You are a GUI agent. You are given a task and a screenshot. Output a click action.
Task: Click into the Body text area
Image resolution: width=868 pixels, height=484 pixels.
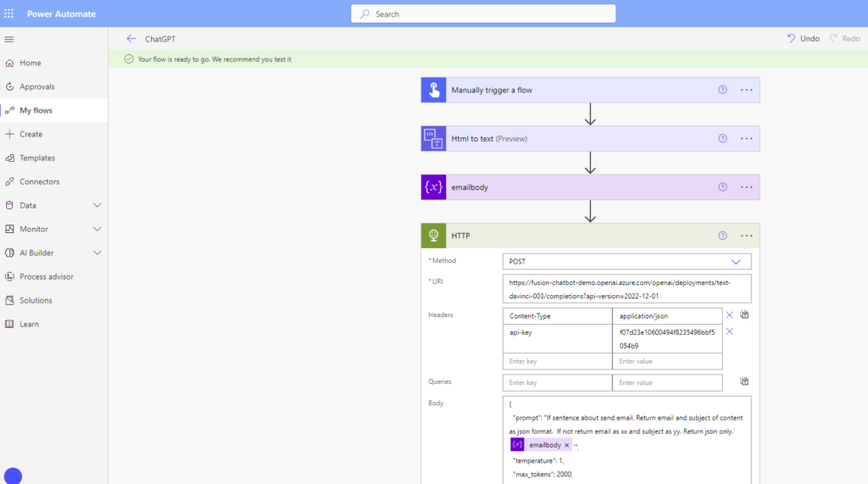click(626, 440)
